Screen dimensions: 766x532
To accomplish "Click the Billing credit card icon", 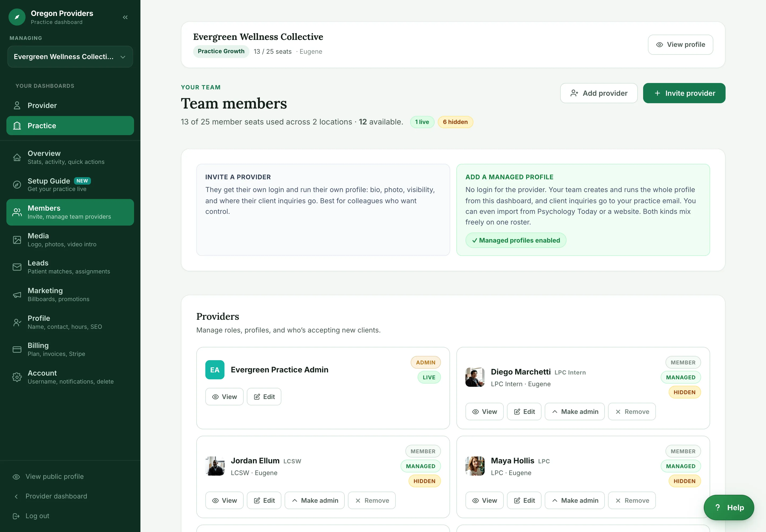I will tap(17, 349).
